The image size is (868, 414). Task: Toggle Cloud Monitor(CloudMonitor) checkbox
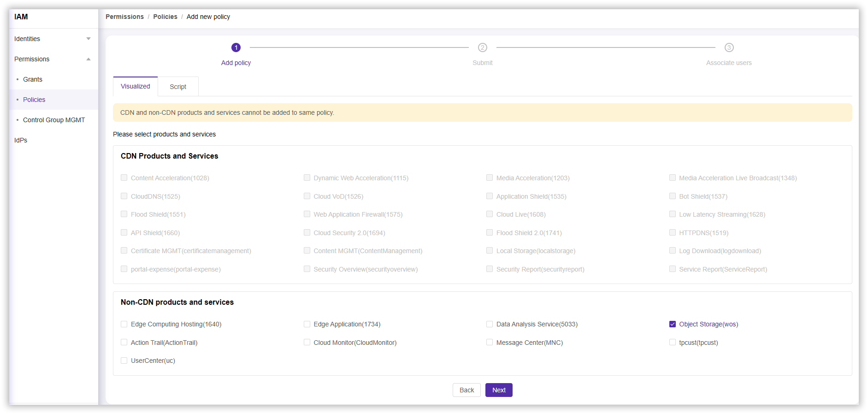click(307, 342)
